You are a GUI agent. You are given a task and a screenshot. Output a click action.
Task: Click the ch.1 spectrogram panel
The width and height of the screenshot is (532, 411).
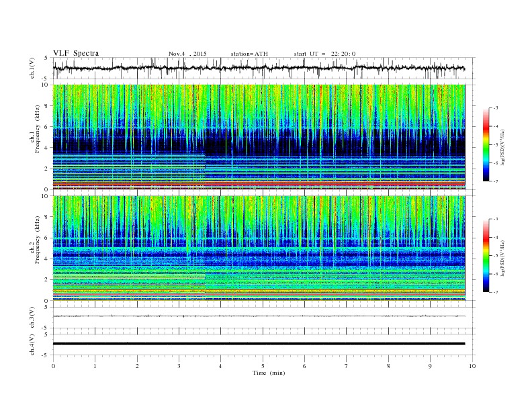pos(259,137)
